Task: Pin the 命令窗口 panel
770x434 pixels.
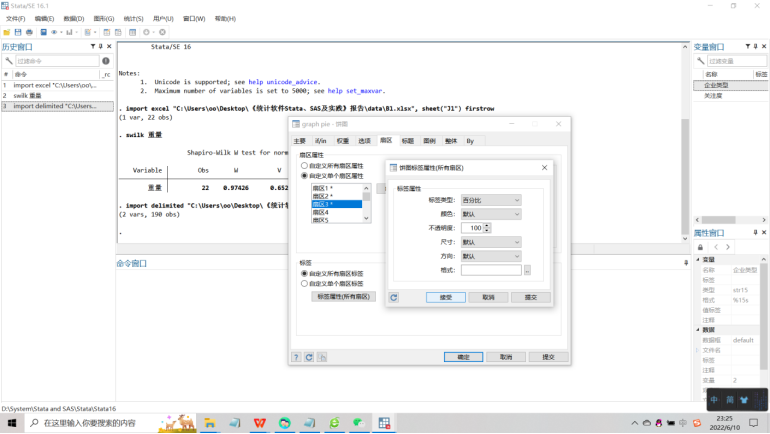Action: click(x=686, y=263)
